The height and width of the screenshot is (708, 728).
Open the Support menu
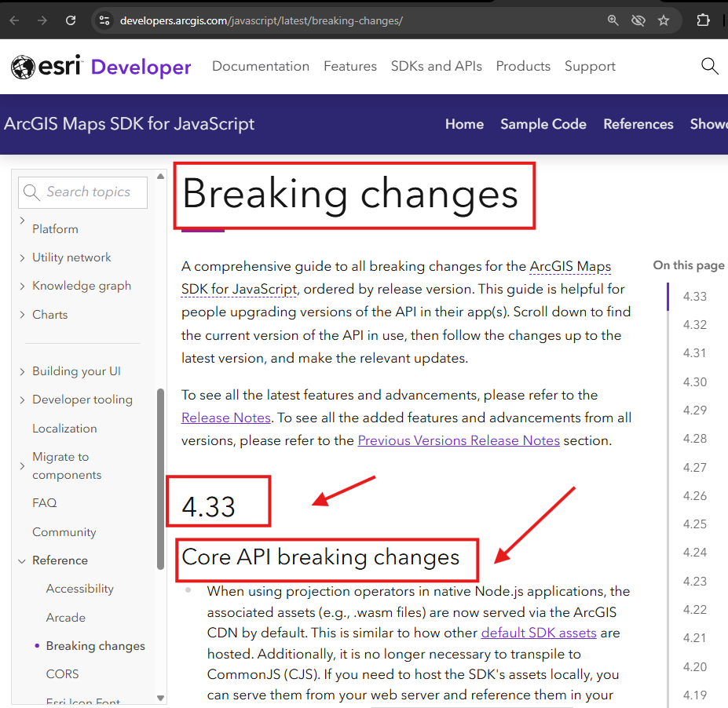(x=590, y=67)
